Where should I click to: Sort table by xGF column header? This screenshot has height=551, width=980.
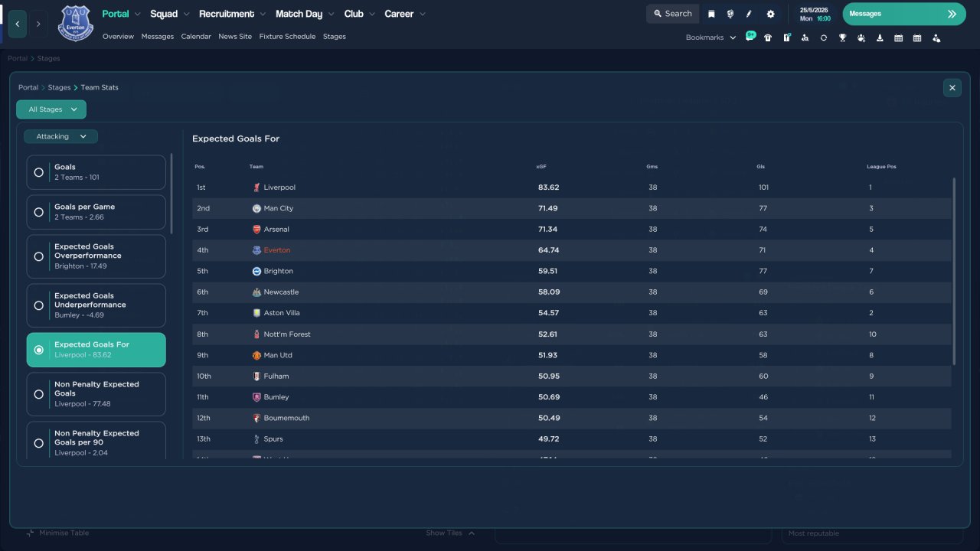(541, 167)
